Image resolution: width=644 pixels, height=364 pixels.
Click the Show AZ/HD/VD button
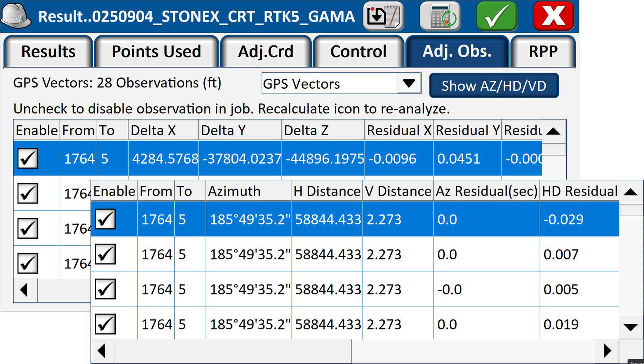pyautogui.click(x=494, y=86)
